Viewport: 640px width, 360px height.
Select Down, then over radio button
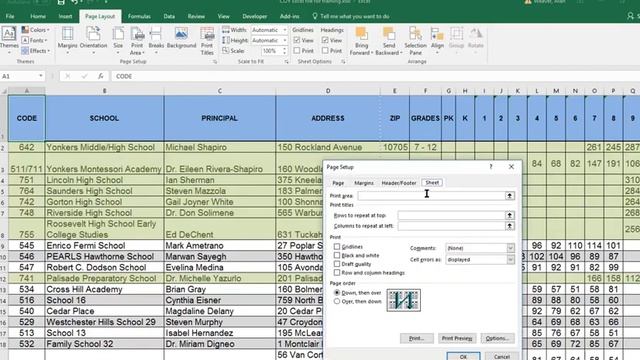click(x=337, y=293)
